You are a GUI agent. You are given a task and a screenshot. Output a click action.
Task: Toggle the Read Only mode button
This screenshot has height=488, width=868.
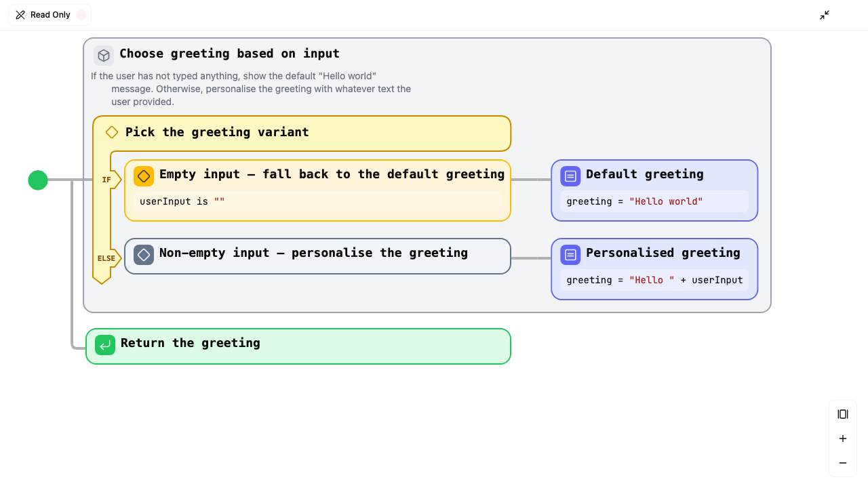click(x=50, y=15)
